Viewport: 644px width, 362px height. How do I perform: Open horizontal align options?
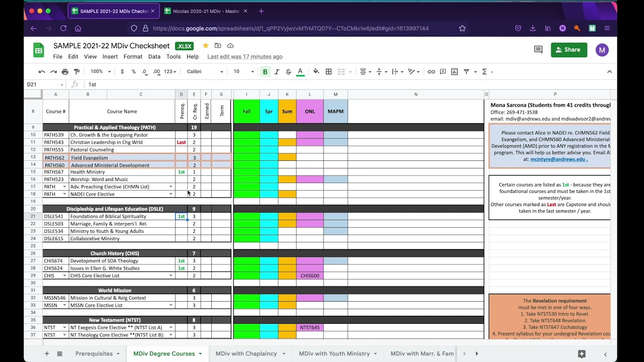click(x=365, y=72)
